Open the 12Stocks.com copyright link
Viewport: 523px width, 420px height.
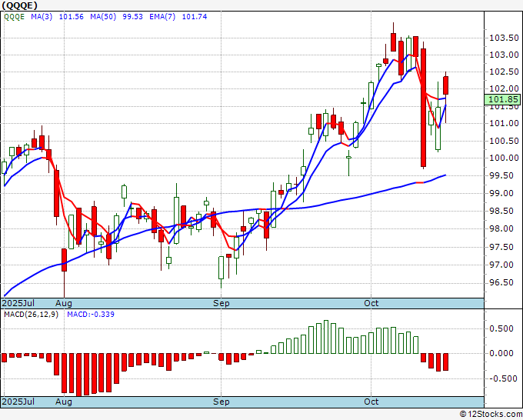(x=491, y=415)
